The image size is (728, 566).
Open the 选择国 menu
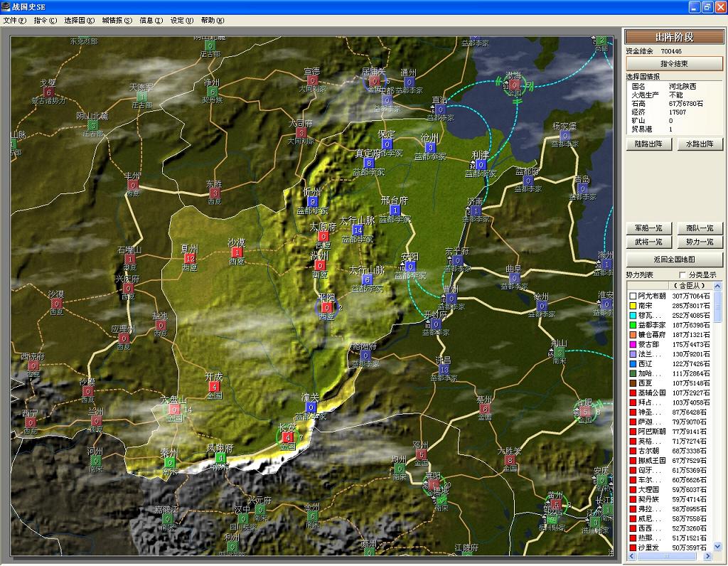79,21
